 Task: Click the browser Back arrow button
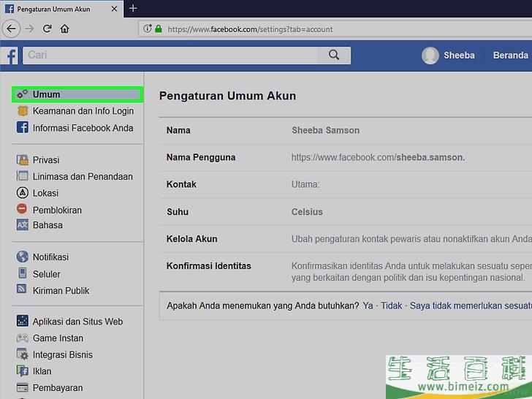(x=11, y=28)
